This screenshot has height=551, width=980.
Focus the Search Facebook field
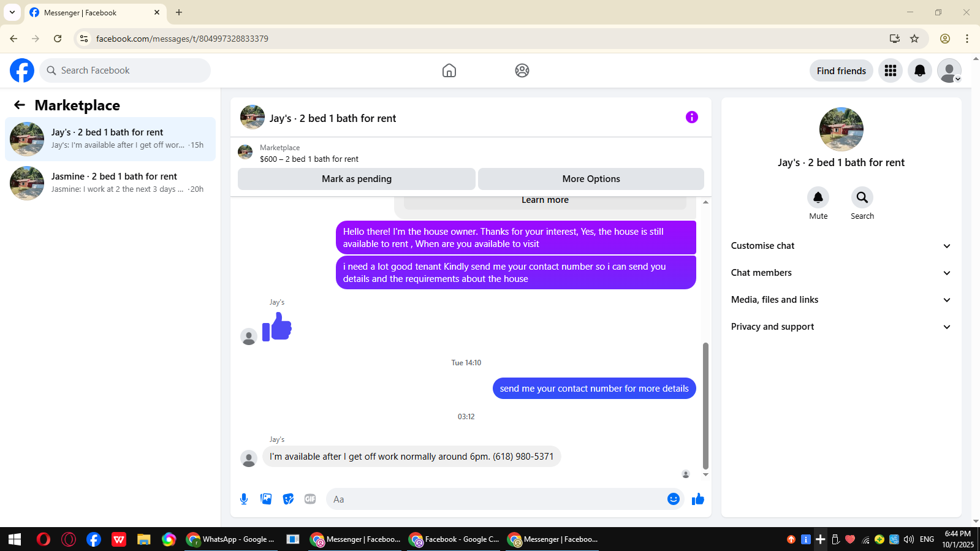(125, 70)
